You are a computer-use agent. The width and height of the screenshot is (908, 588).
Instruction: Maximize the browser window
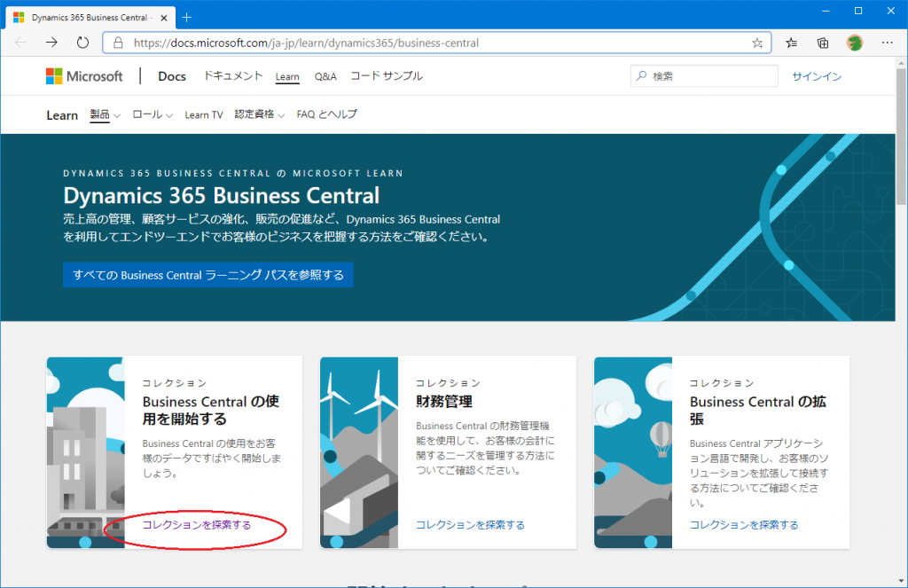coord(858,11)
